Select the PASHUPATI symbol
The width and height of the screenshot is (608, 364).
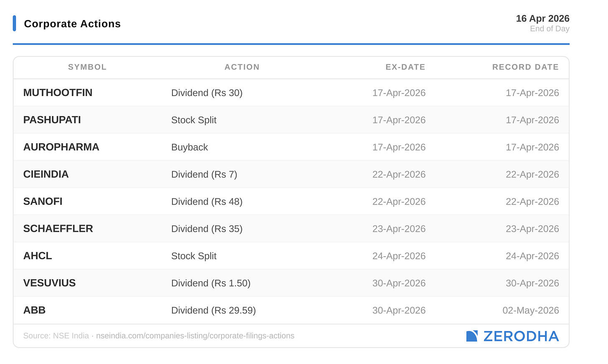[x=52, y=120]
